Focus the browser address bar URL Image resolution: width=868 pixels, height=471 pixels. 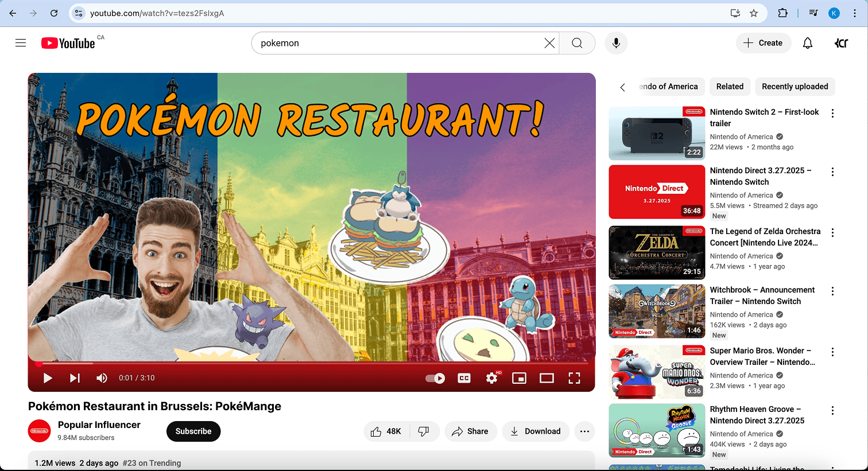(x=157, y=13)
